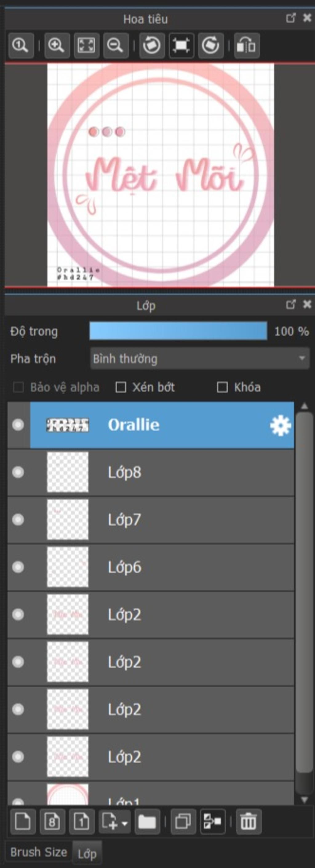Viewport: 315px width, 868px height.
Task: Create a new layer folder
Action: click(x=147, y=822)
